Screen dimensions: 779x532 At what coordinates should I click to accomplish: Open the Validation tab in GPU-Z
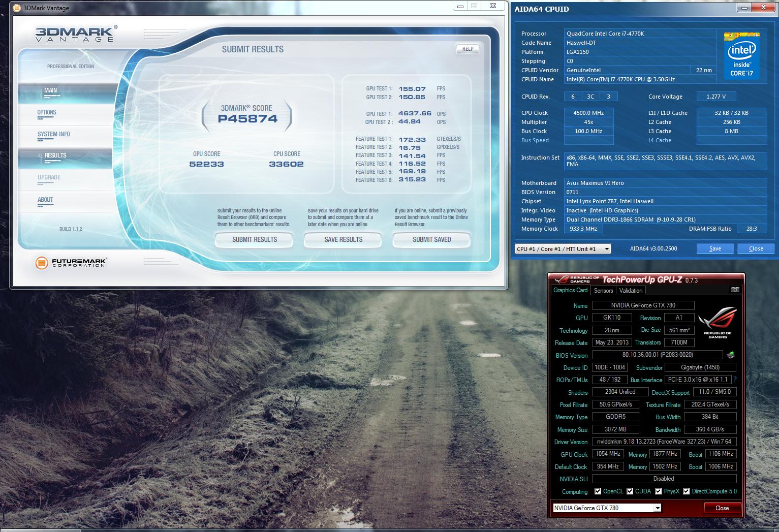pos(631,291)
